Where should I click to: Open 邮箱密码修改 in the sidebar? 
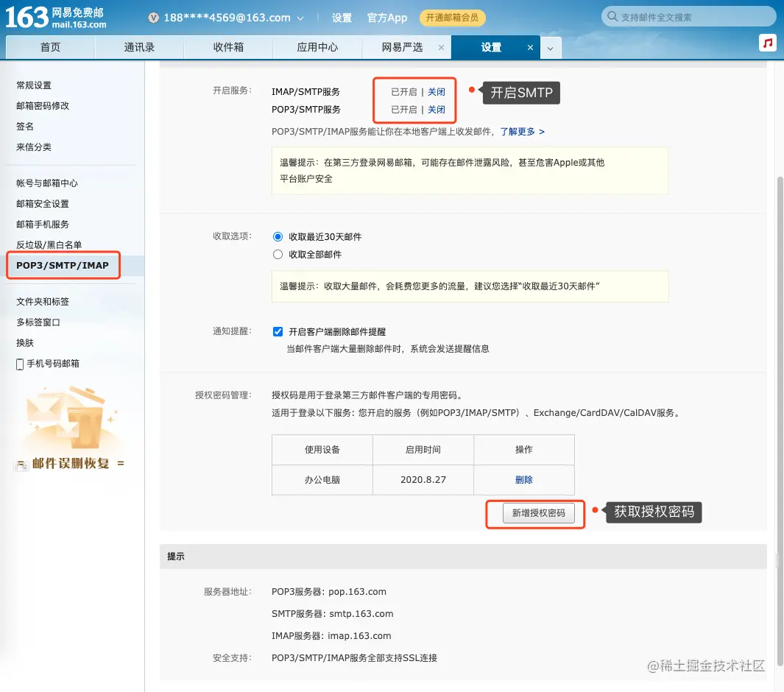click(43, 105)
